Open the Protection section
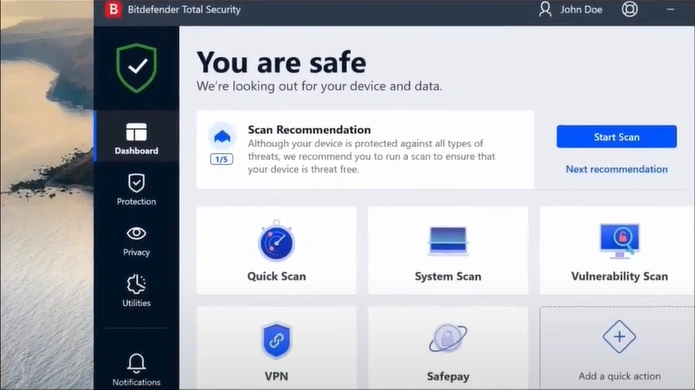 [137, 190]
